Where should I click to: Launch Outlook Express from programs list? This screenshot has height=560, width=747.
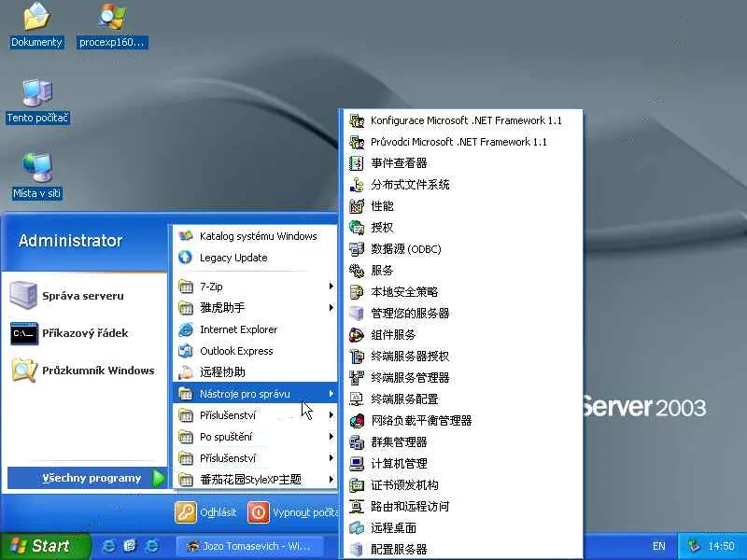pos(254,351)
